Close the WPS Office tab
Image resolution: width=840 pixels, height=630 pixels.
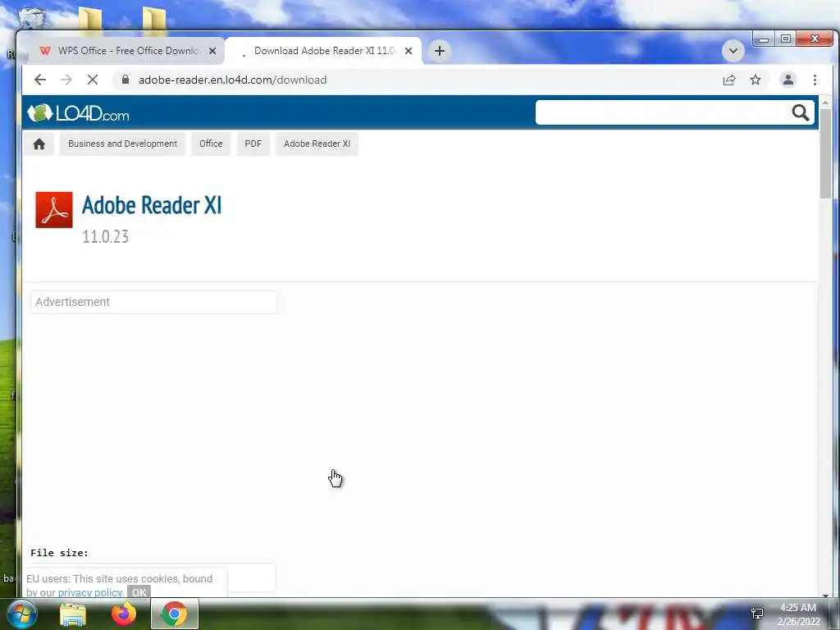tap(212, 51)
